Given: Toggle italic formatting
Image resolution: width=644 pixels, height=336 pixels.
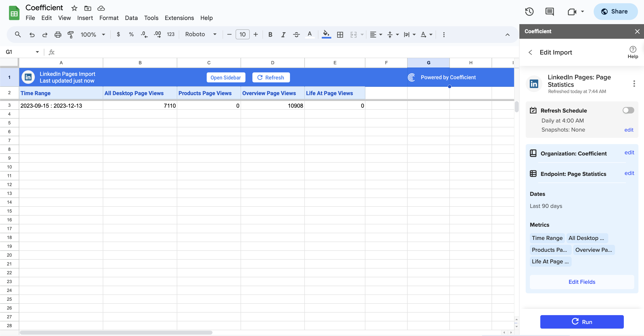Looking at the screenshot, I should (x=283, y=35).
